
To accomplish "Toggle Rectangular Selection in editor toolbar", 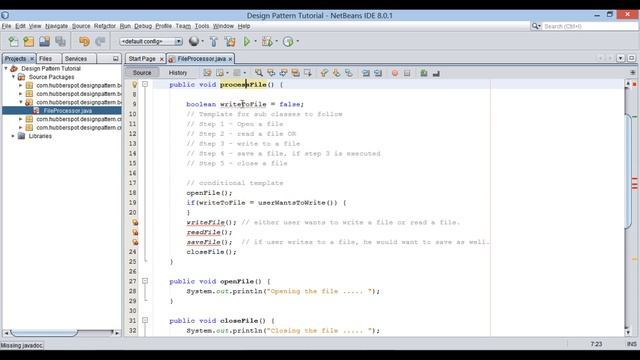I will pyautogui.click(x=307, y=73).
